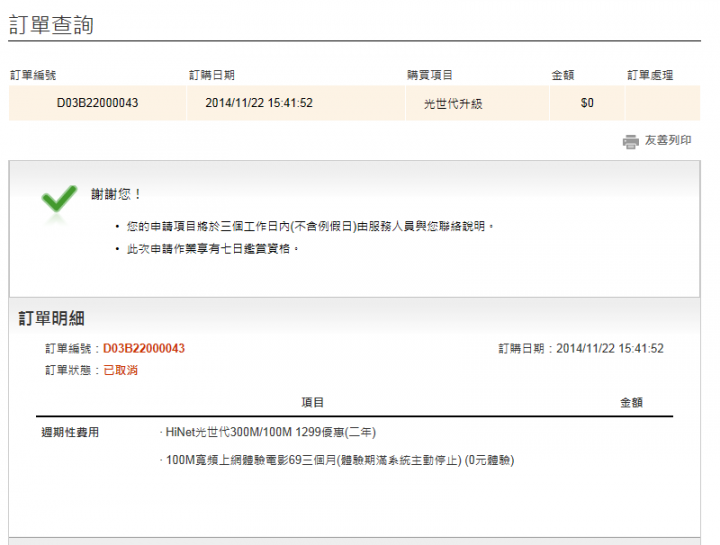Click the 七日鑑賞資格 notice line
The image size is (720, 545).
click(x=213, y=249)
